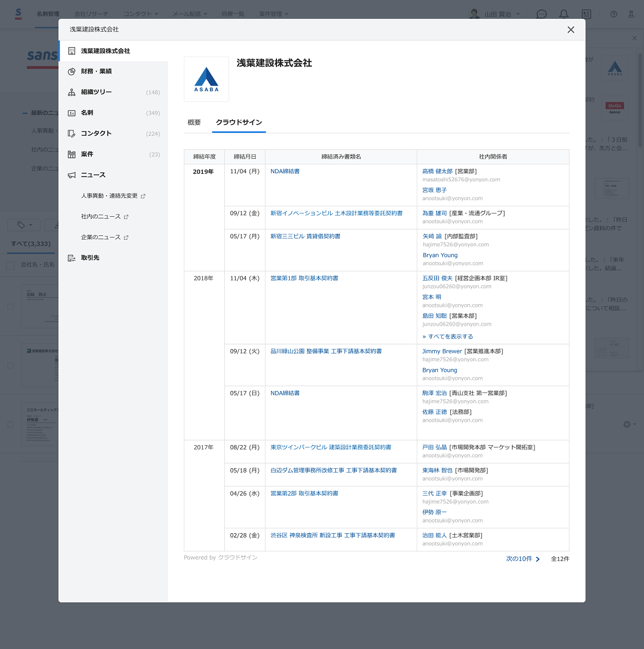644x649 pixels.
Task: Click the 全12件 total count text
Action: pyautogui.click(x=560, y=559)
